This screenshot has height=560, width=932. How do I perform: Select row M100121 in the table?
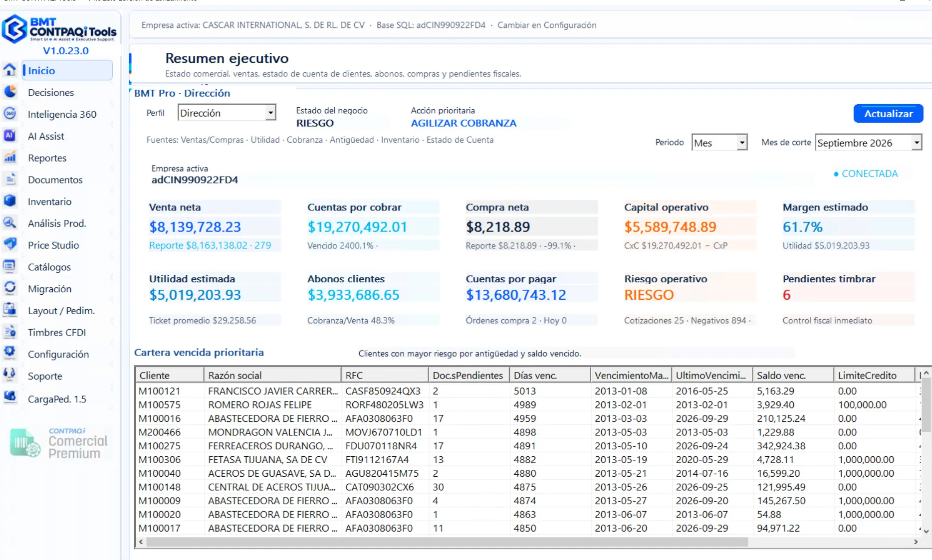coord(528,391)
